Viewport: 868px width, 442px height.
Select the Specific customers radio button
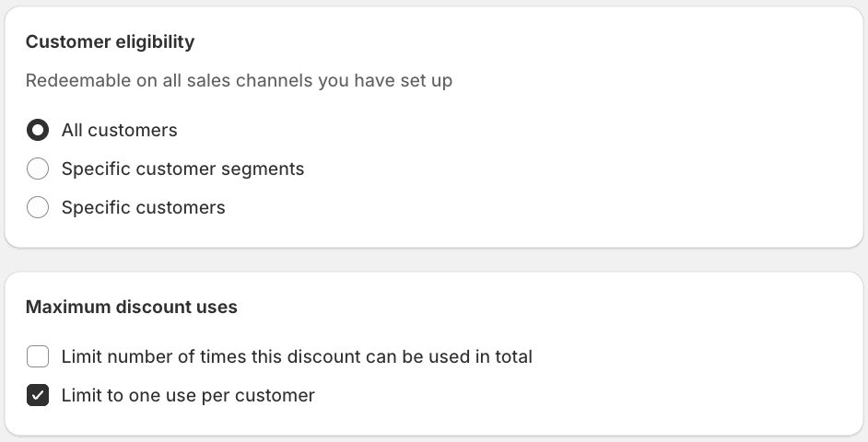pyautogui.click(x=38, y=208)
